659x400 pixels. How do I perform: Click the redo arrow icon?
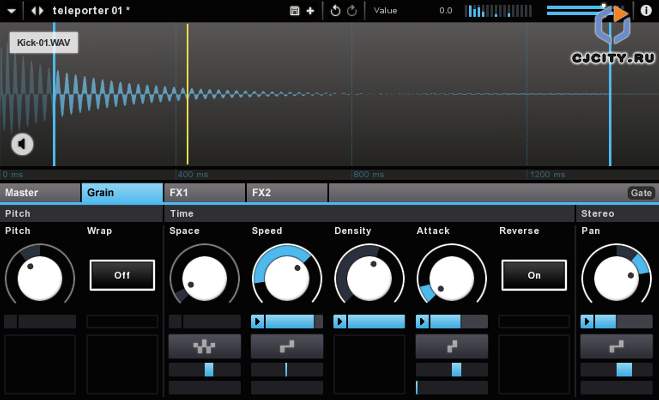click(352, 10)
